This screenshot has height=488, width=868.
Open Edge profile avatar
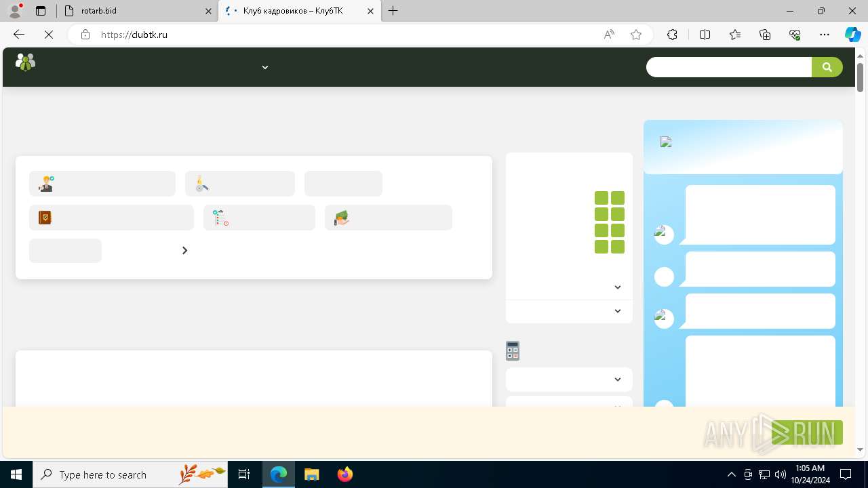pos(15,11)
